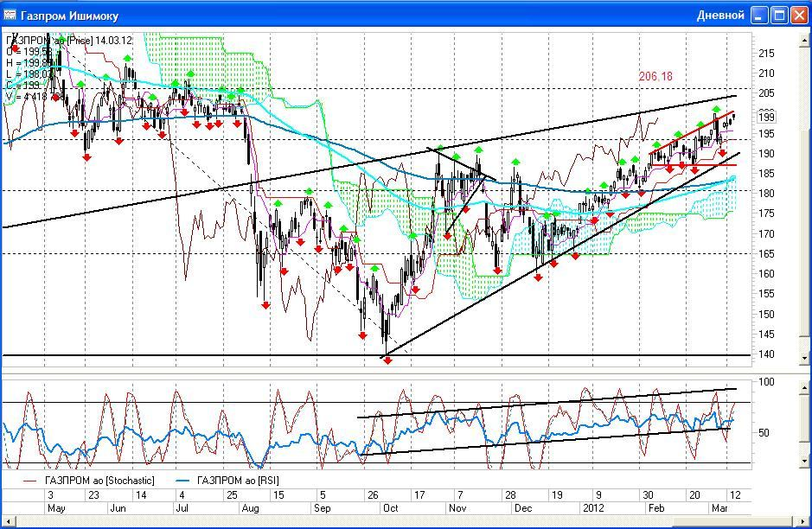Viewport: 812px width, 529px height.
Task: Click the Dec month label on time axis
Action: (523, 508)
